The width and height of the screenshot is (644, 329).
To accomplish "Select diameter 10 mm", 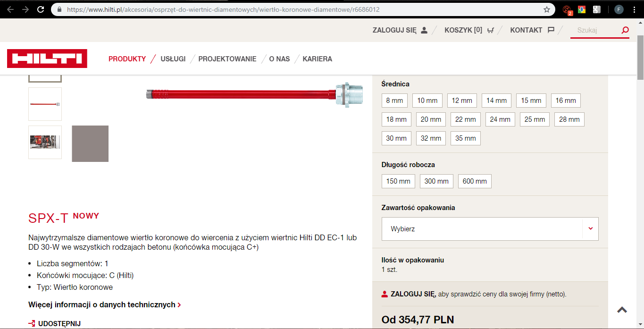I will click(427, 101).
